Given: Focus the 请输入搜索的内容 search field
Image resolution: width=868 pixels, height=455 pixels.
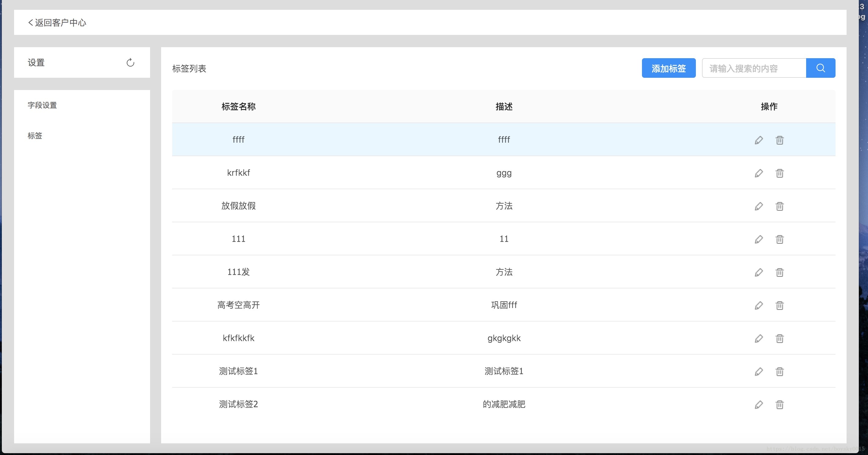Looking at the screenshot, I should click(x=754, y=68).
